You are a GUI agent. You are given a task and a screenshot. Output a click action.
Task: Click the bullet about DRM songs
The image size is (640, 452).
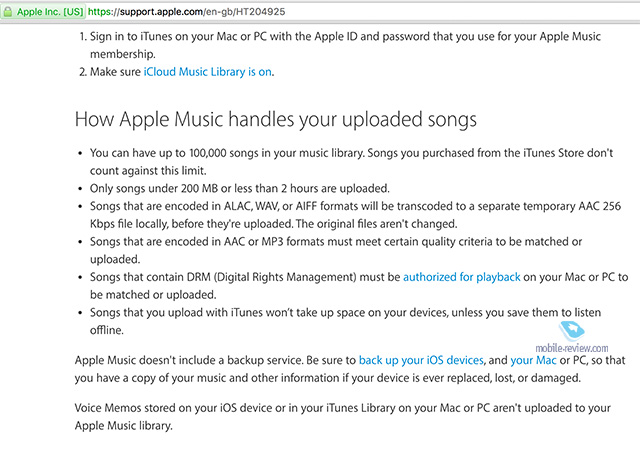tap(359, 286)
